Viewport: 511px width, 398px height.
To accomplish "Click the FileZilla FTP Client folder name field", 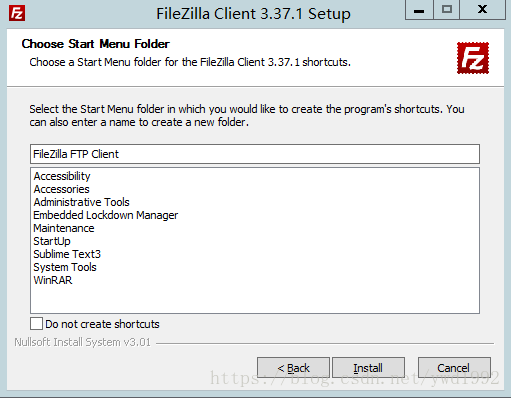I will point(255,154).
